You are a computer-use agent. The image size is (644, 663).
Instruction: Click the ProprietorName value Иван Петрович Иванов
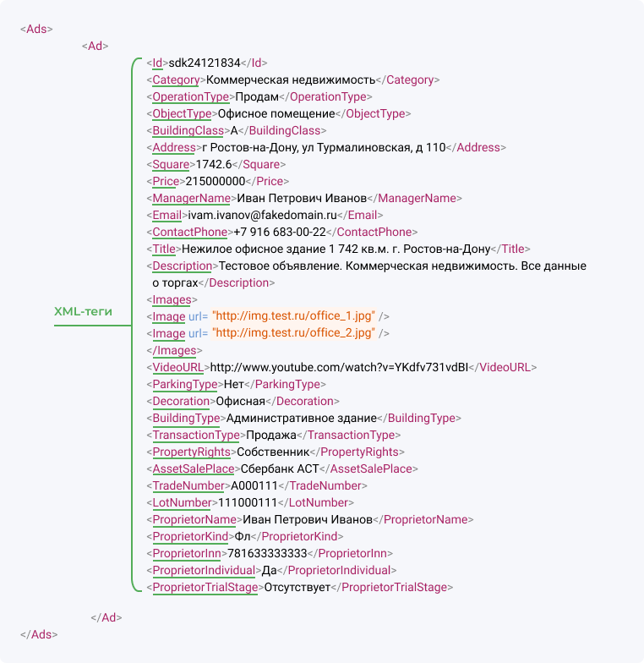click(308, 519)
